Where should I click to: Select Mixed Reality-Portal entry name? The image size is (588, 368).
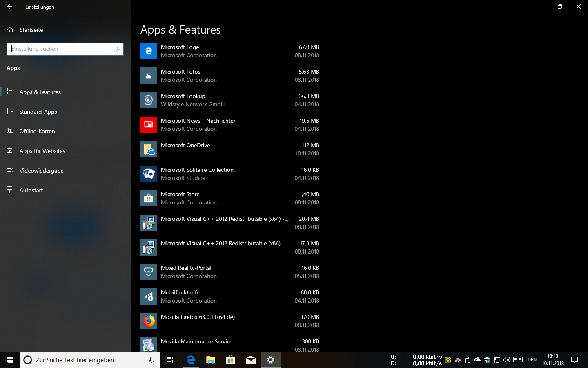coord(186,268)
